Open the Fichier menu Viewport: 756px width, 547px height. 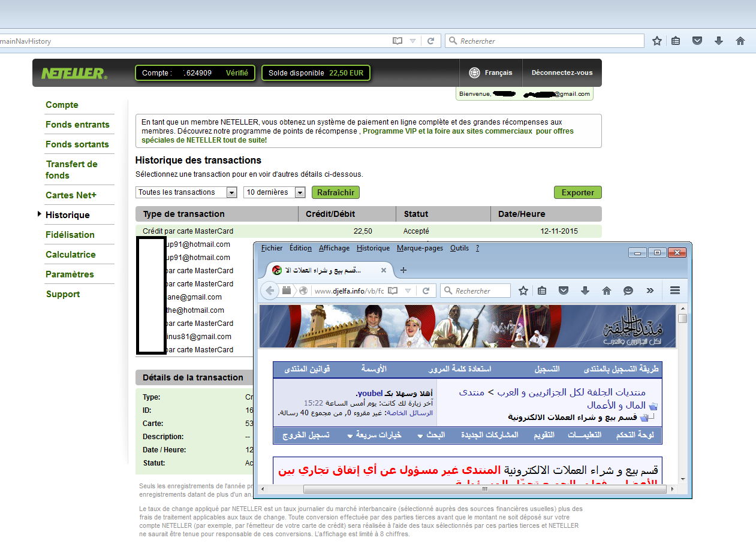(272, 248)
